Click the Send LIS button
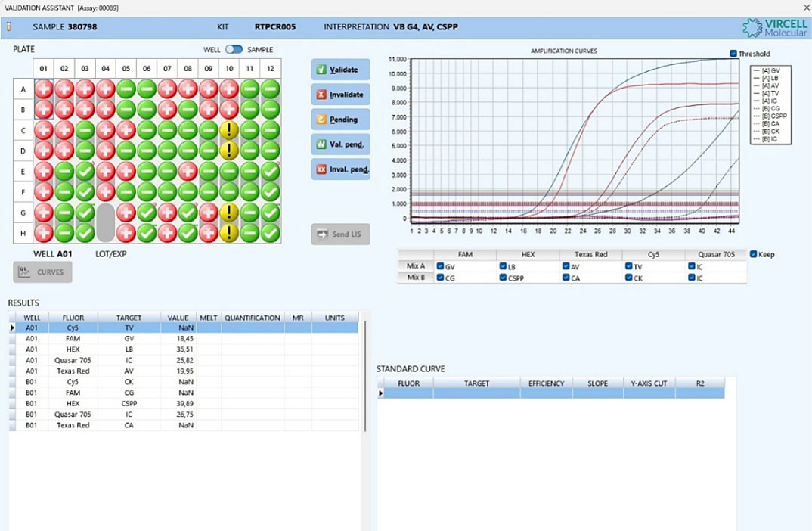Screen dimensions: 812x531 [x=340, y=234]
